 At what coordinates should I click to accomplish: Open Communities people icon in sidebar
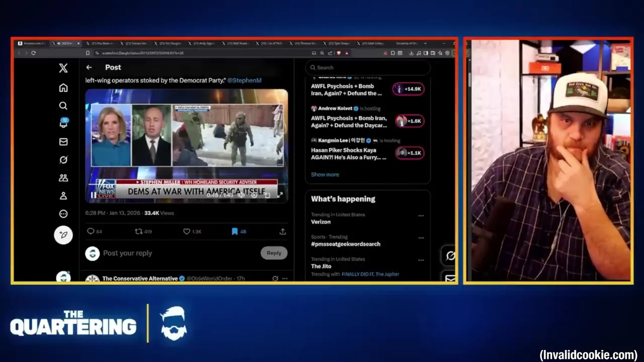[63, 177]
